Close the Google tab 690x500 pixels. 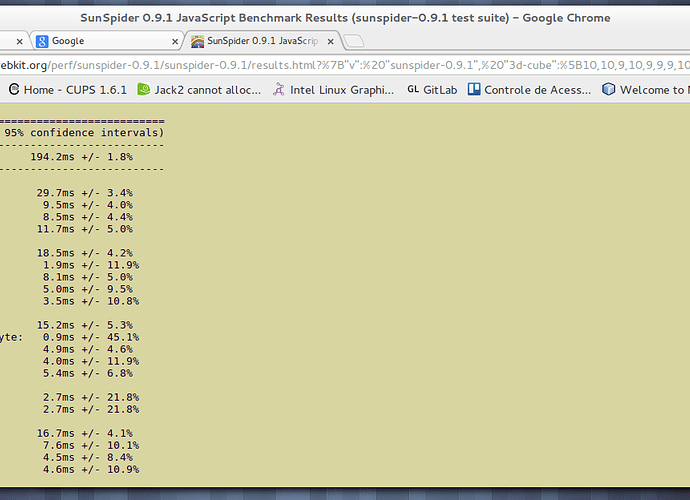tap(175, 41)
